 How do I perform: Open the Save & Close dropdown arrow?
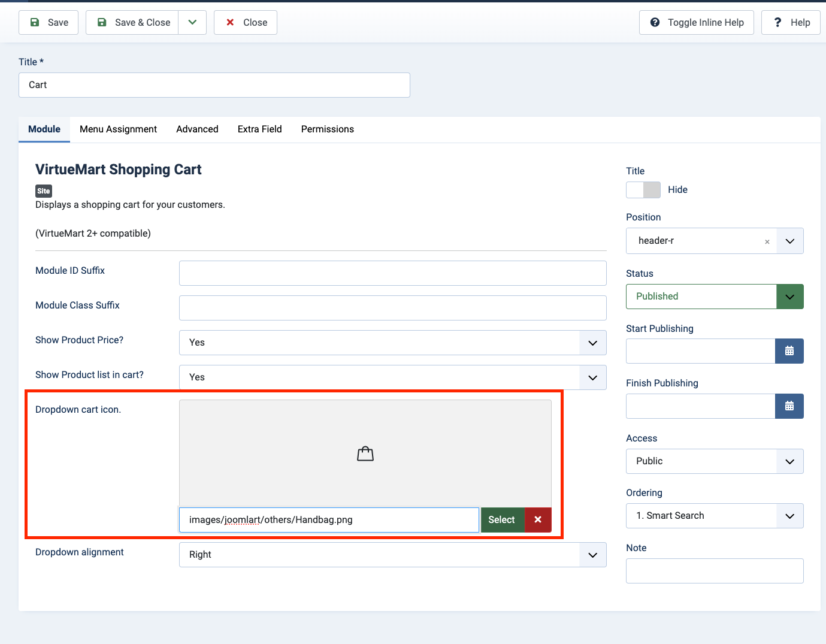(x=192, y=23)
